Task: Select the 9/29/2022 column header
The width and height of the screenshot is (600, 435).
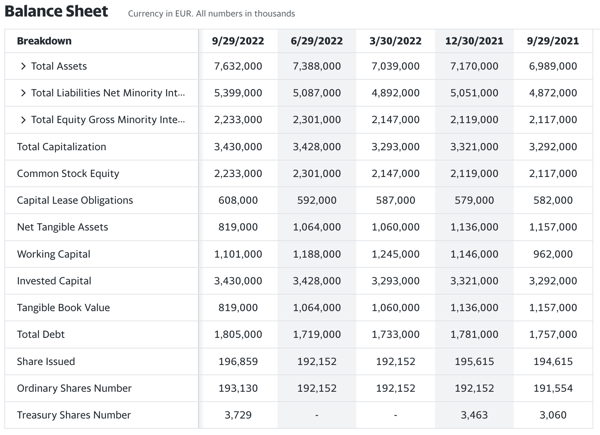Action: click(x=238, y=41)
